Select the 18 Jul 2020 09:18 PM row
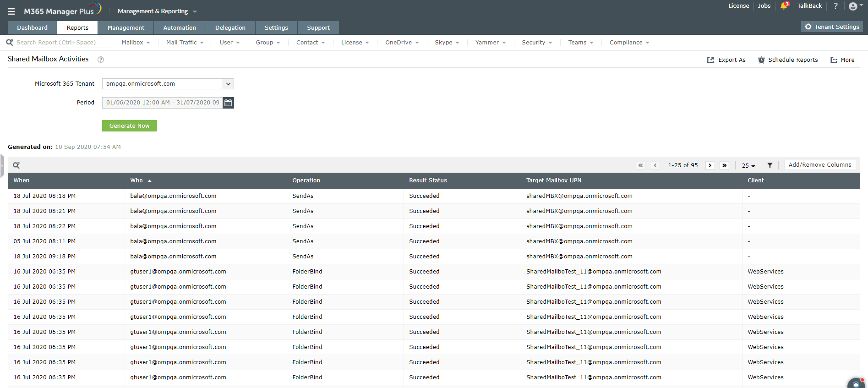Viewport: 868px width, 388px height. point(434,257)
